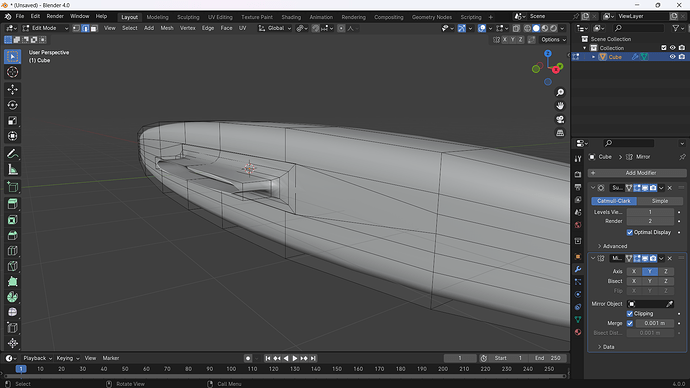The image size is (690, 388).
Task: Select the Add Cube tool
Action: click(12, 187)
